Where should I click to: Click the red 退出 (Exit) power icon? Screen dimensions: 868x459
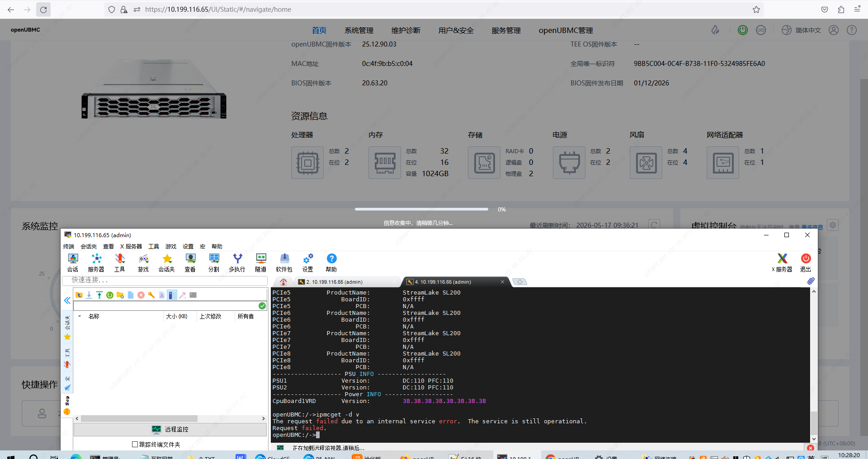coord(806,262)
